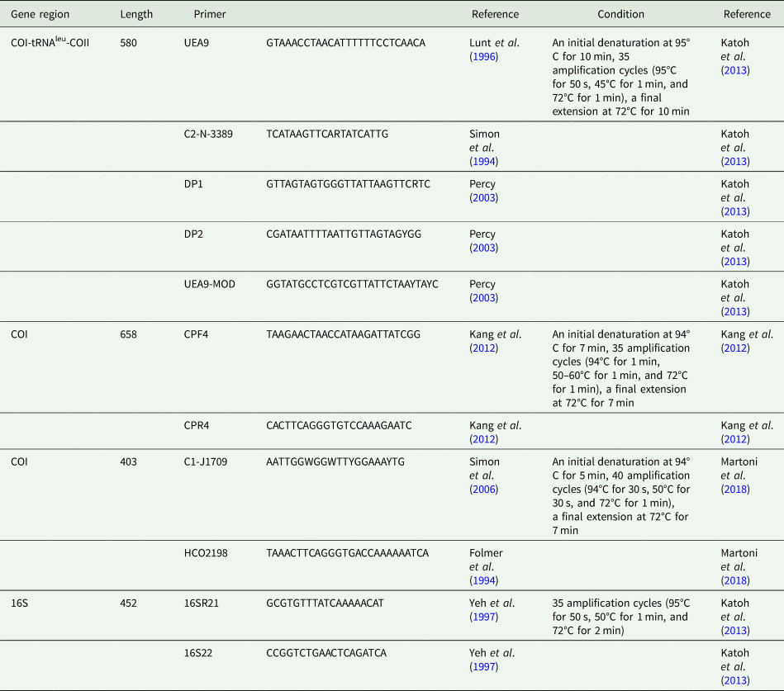Open the 2003 Percy link for DP2
This screenshot has height=691, width=784.
[x=483, y=248]
